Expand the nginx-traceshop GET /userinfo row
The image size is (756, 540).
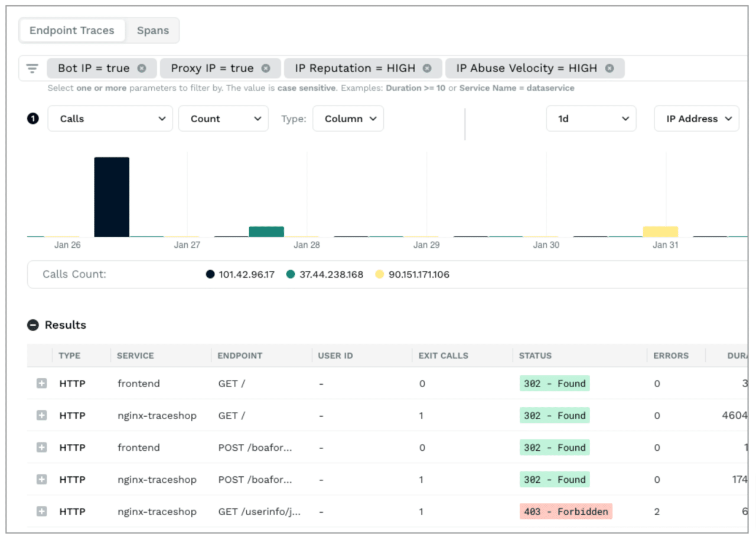[x=41, y=512]
